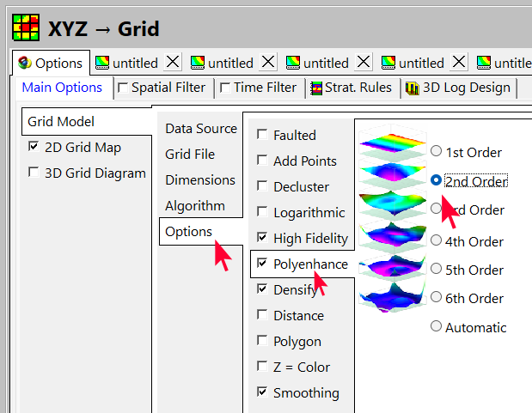Click the XYZ Grid application icon
The image size is (532, 413).
26,27
